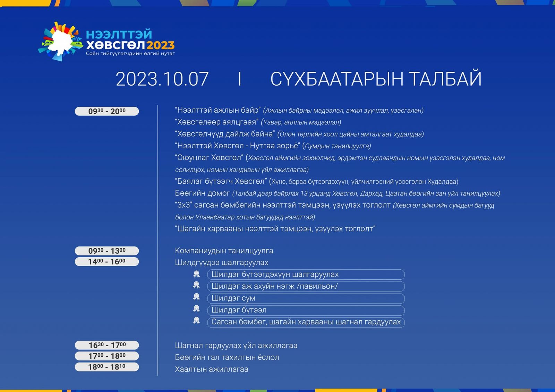This screenshot has height=392, width=555.
Task: Click the ribbon icon beside Шилдэг бүтээл
Action: point(196,309)
